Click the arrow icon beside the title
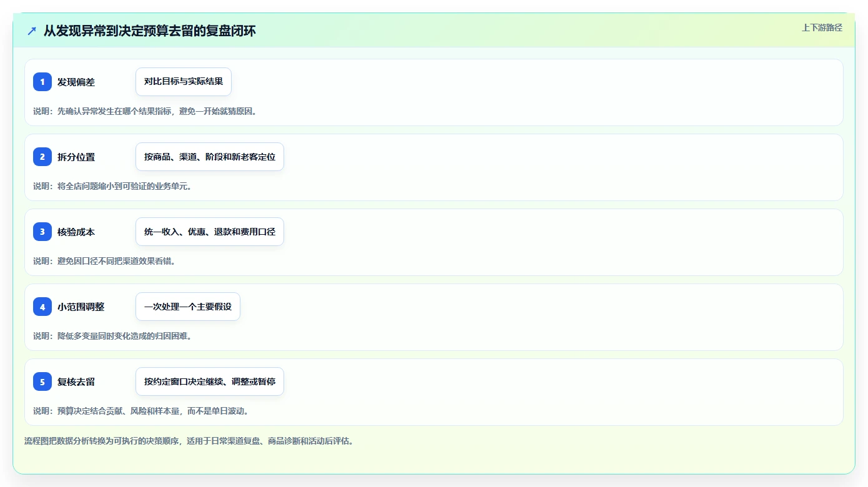Image resolution: width=868 pixels, height=487 pixels. click(32, 31)
